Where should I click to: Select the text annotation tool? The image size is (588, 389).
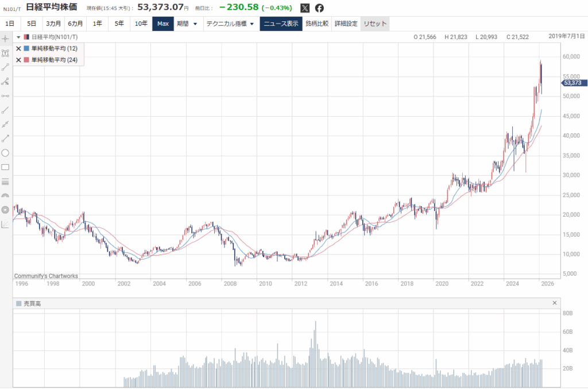click(5, 53)
